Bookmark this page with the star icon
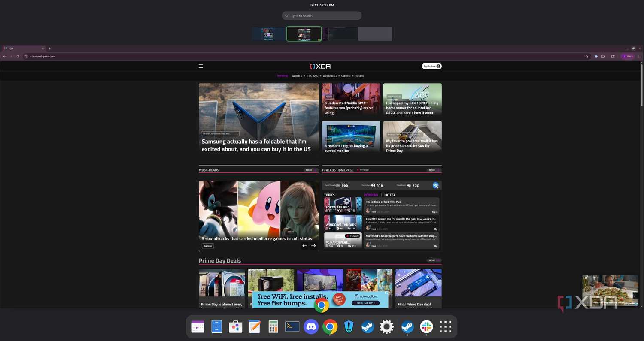Viewport: 644px width, 341px height. pyautogui.click(x=587, y=56)
